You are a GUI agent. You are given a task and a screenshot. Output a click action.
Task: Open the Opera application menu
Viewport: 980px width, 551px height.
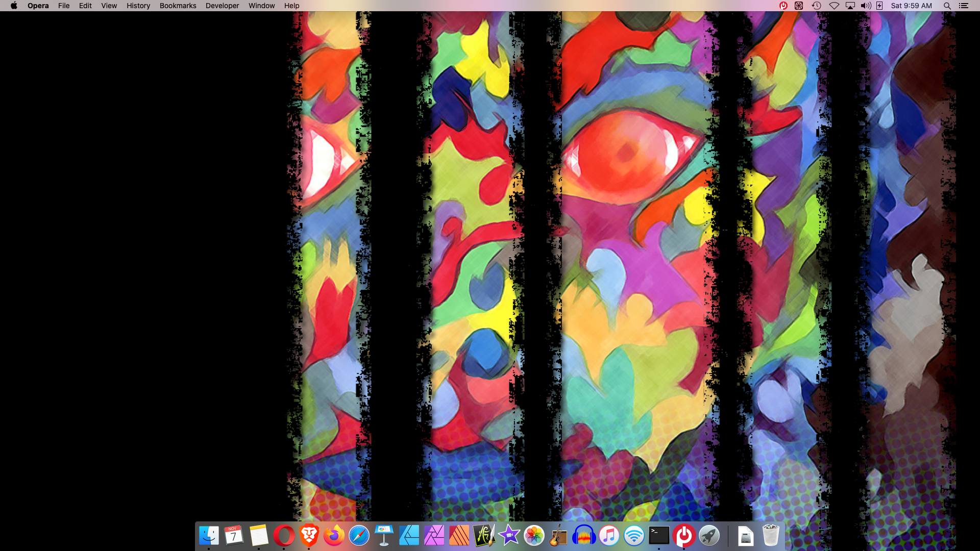38,6
